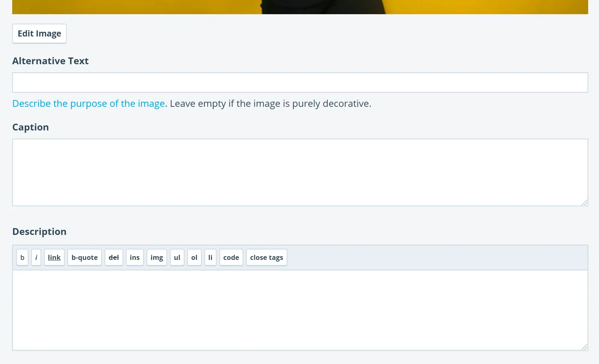
Task: Insert a hyperlink via the link button
Action: click(x=54, y=258)
